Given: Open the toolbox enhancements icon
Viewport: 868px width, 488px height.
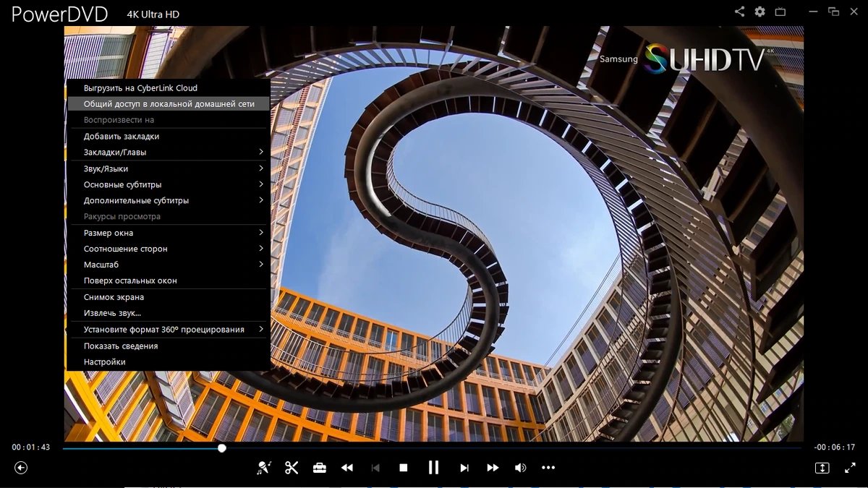Looking at the screenshot, I should click(319, 468).
